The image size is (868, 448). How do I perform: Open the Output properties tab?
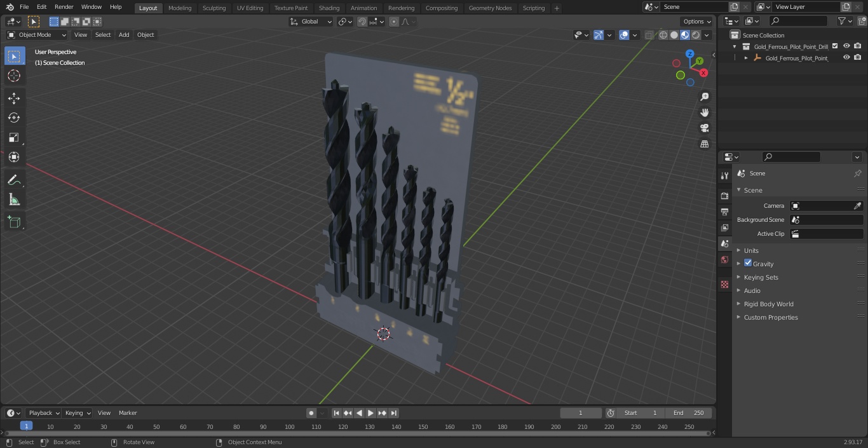coord(724,212)
